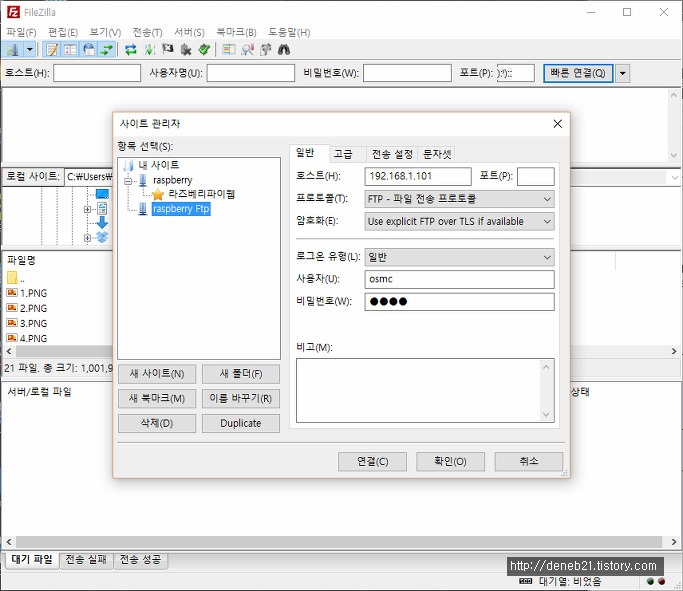
Task: Collapse the raspberry site tree node
Action: (x=128, y=181)
